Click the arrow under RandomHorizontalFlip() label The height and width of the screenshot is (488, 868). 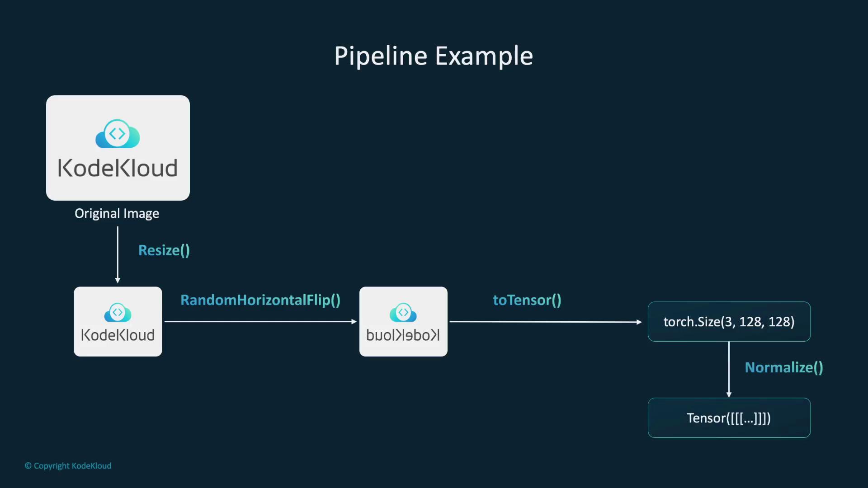(x=260, y=322)
